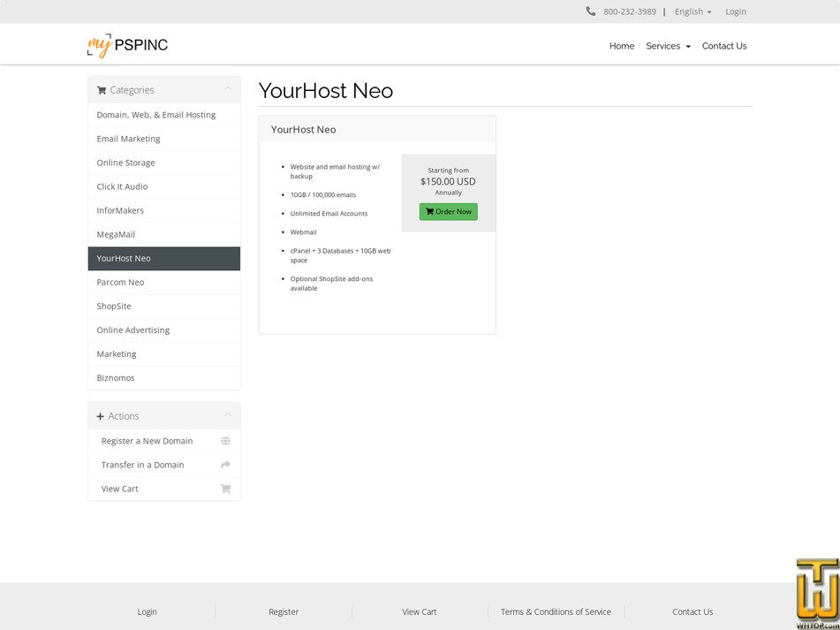Expand the Services menu

pos(668,46)
